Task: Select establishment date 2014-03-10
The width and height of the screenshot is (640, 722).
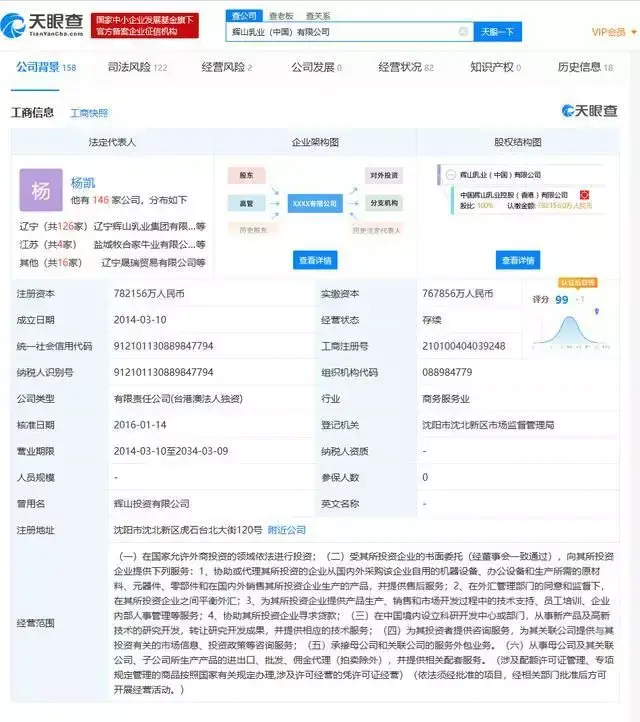Action: 140,320
